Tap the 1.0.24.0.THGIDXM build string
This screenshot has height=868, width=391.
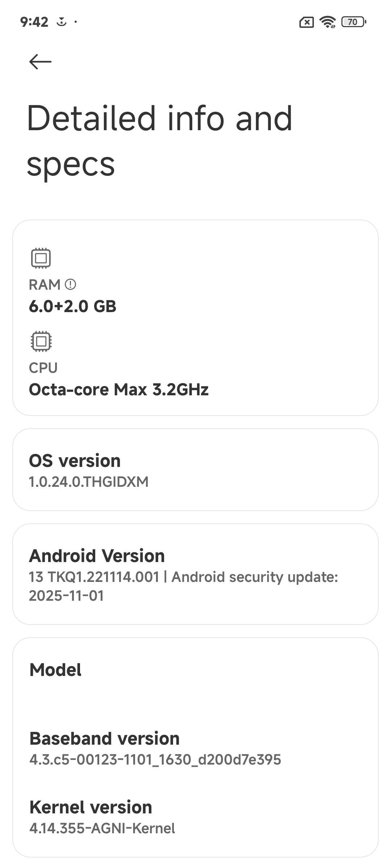(x=89, y=482)
